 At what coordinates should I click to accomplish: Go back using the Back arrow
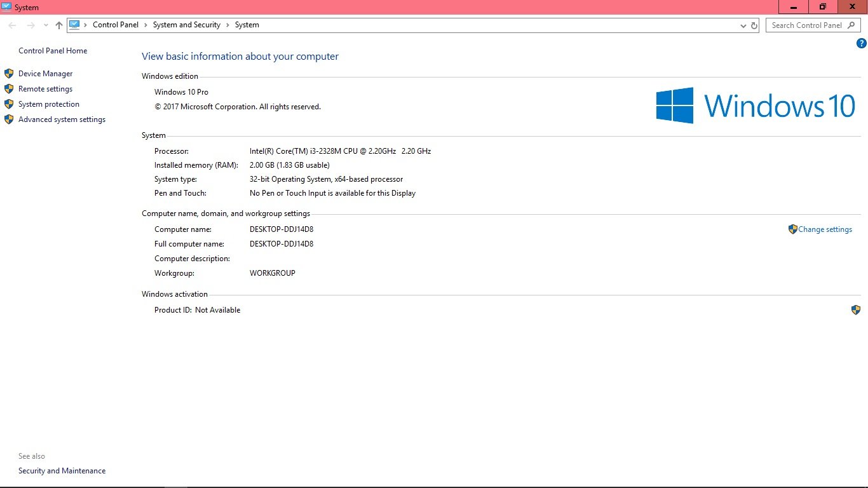pyautogui.click(x=13, y=25)
